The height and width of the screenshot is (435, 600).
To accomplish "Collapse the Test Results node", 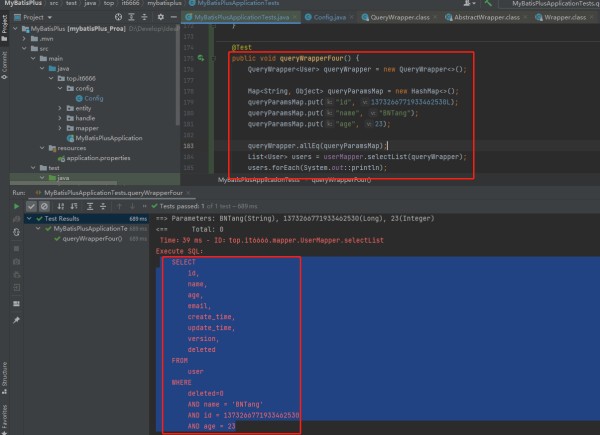I will (x=29, y=218).
